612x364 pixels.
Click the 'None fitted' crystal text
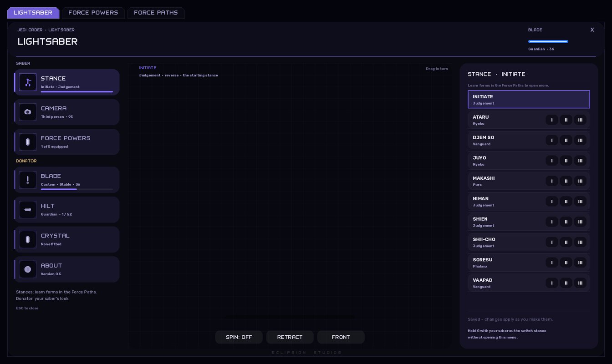(x=51, y=244)
